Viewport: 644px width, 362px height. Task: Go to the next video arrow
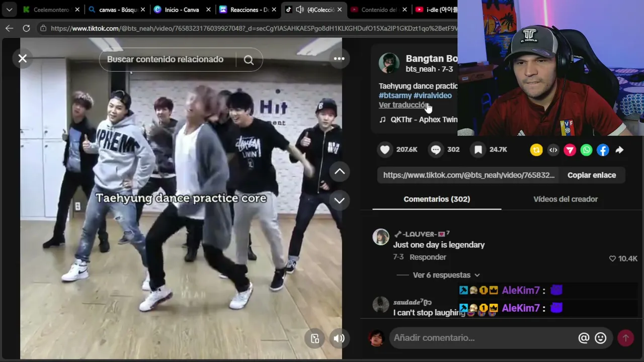tap(340, 200)
